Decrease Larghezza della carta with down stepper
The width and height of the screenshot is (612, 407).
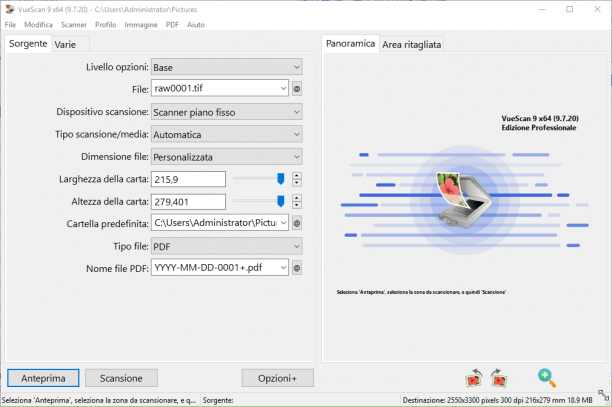(x=297, y=183)
